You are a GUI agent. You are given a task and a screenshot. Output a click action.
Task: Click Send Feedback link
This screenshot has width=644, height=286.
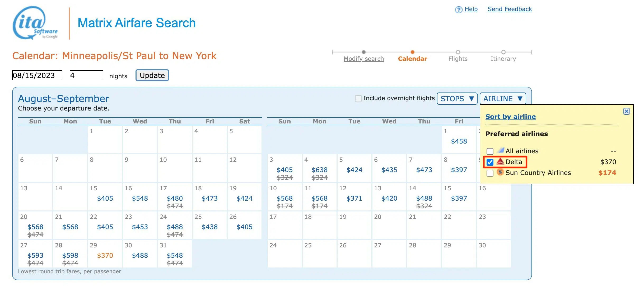(511, 9)
